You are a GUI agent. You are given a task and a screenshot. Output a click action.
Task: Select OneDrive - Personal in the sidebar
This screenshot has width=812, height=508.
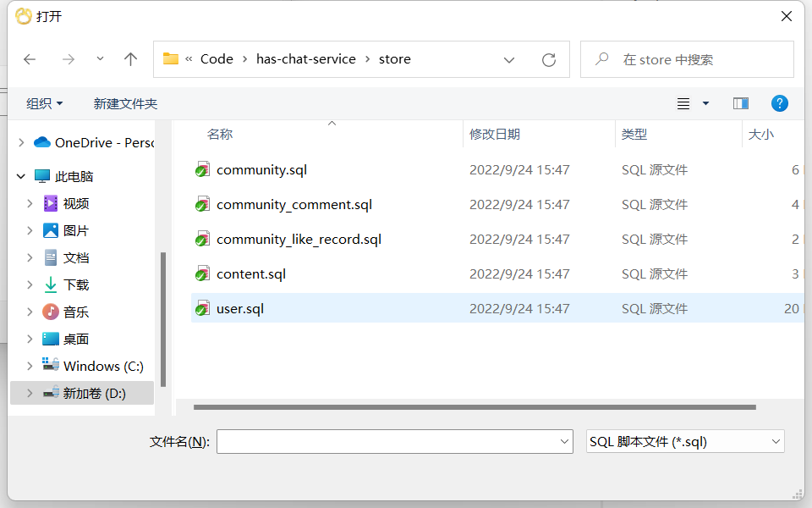point(94,142)
